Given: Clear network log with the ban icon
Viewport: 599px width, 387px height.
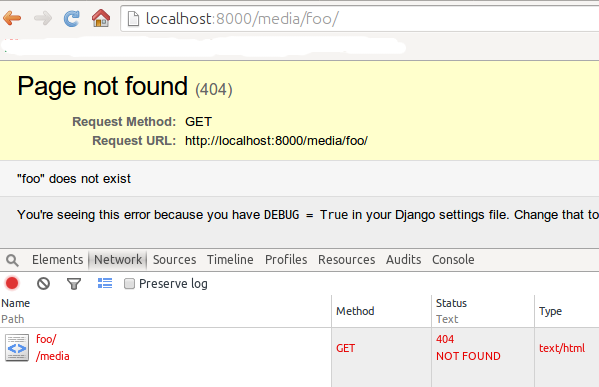Looking at the screenshot, I should pyautogui.click(x=43, y=283).
